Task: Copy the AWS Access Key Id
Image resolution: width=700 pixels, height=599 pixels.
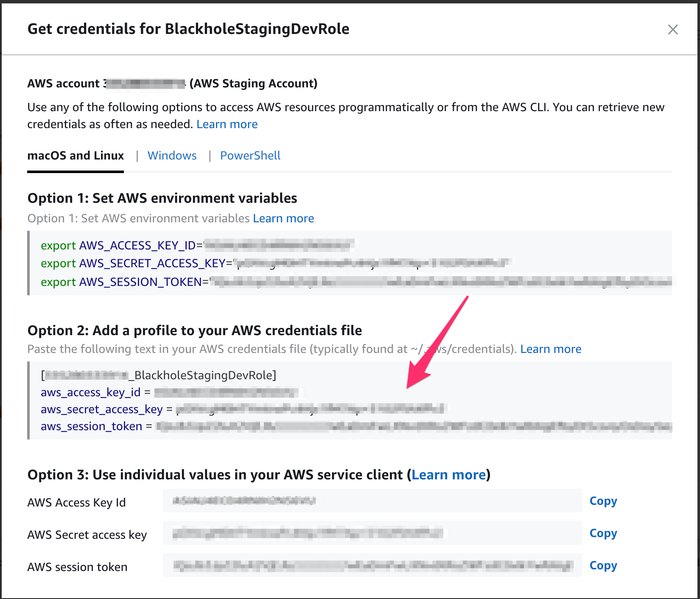Action: pyautogui.click(x=603, y=501)
